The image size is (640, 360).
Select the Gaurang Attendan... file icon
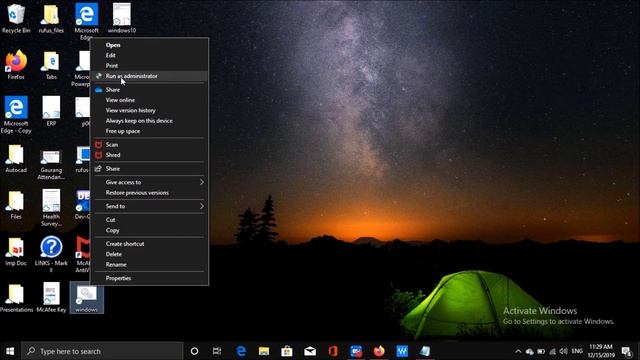tap(51, 165)
